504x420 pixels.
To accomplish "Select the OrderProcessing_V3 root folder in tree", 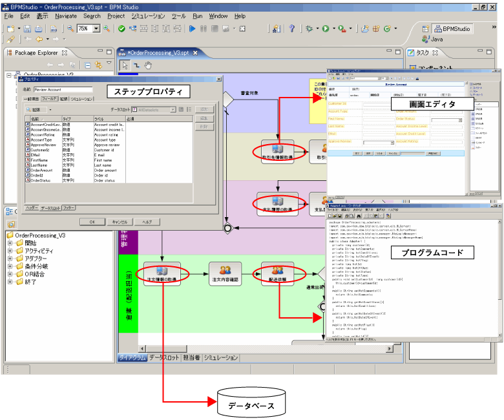I will coord(36,236).
